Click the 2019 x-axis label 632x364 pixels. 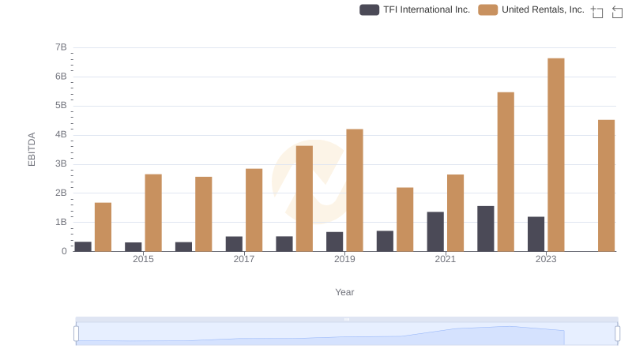tap(344, 259)
